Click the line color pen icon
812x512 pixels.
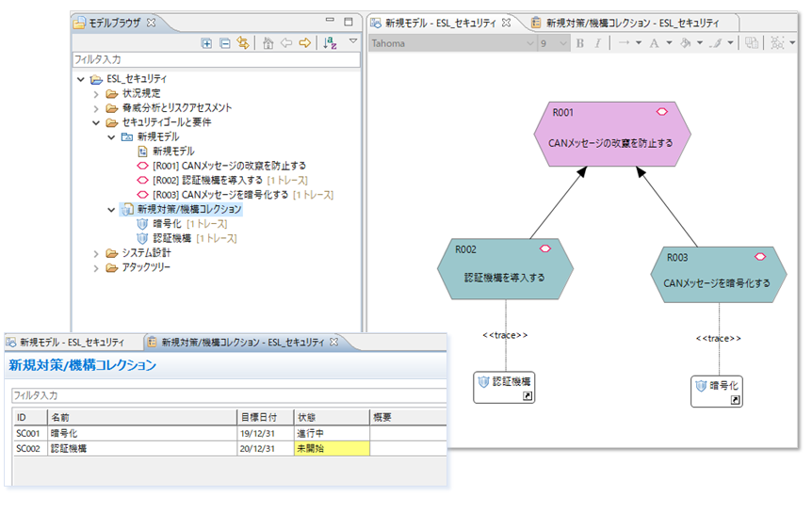(716, 43)
